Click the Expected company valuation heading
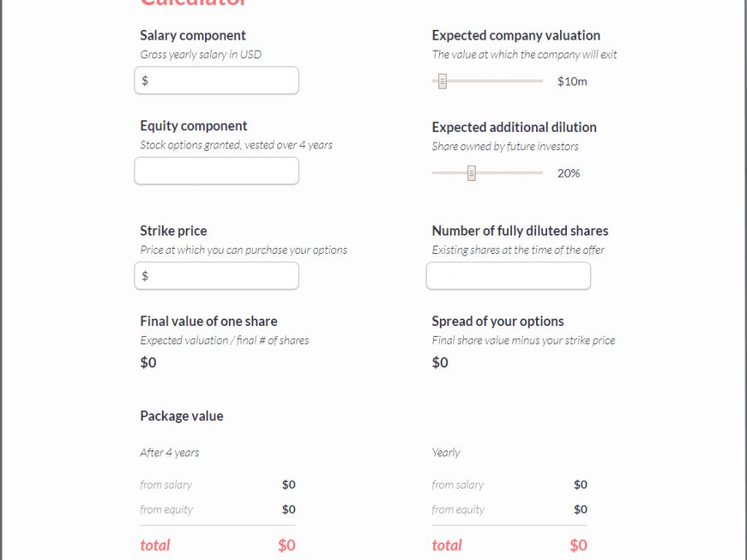Screen dimensions: 747x560 coord(515,35)
